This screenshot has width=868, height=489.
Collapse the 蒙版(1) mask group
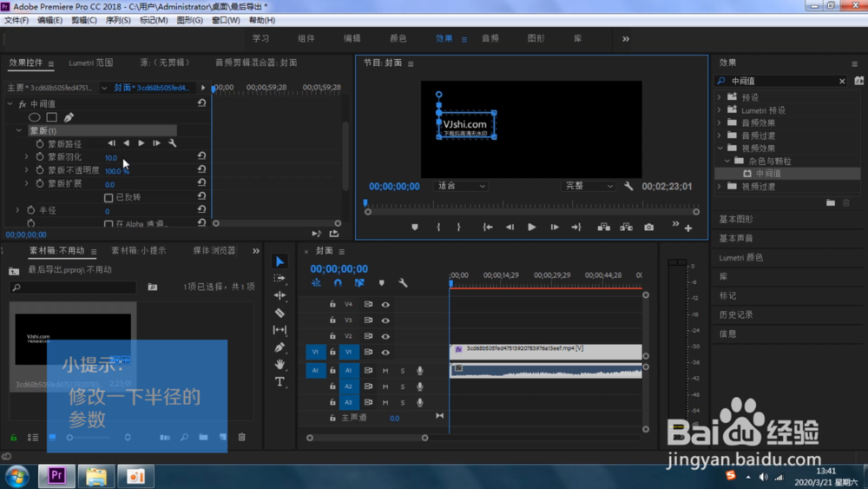(x=19, y=130)
